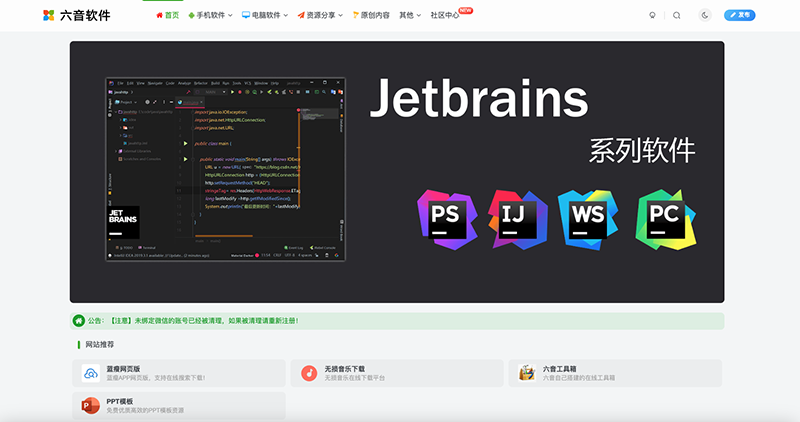Click the blue 发布 publish button

739,15
